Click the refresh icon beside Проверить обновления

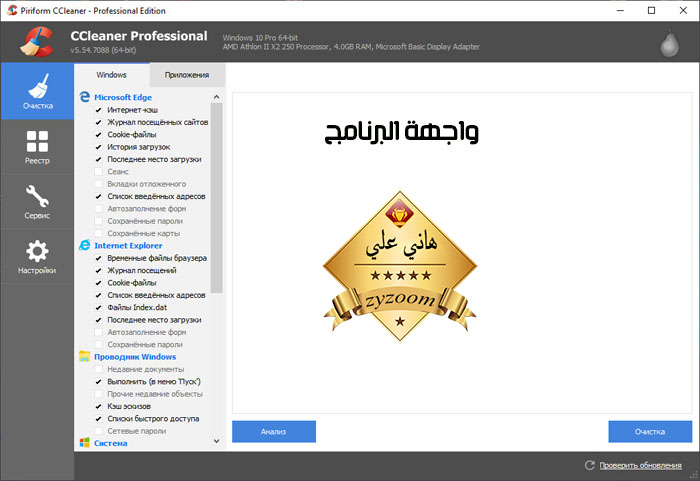point(590,465)
